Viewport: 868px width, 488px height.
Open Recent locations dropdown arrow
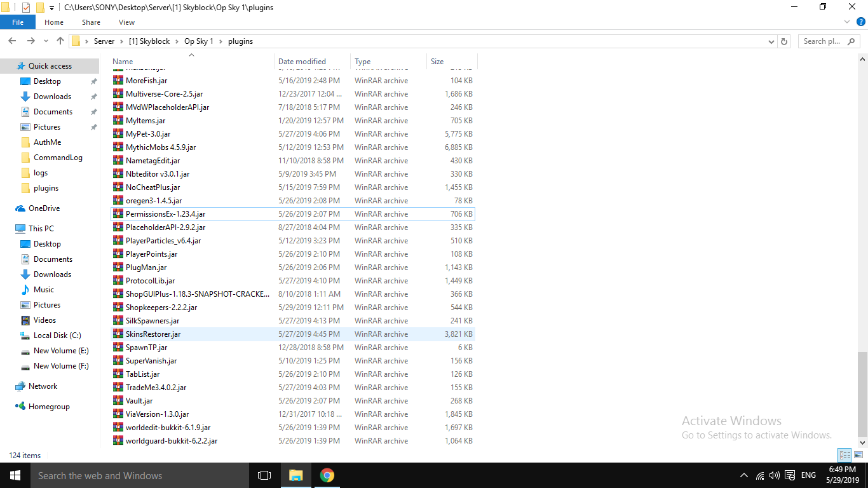[x=46, y=41]
